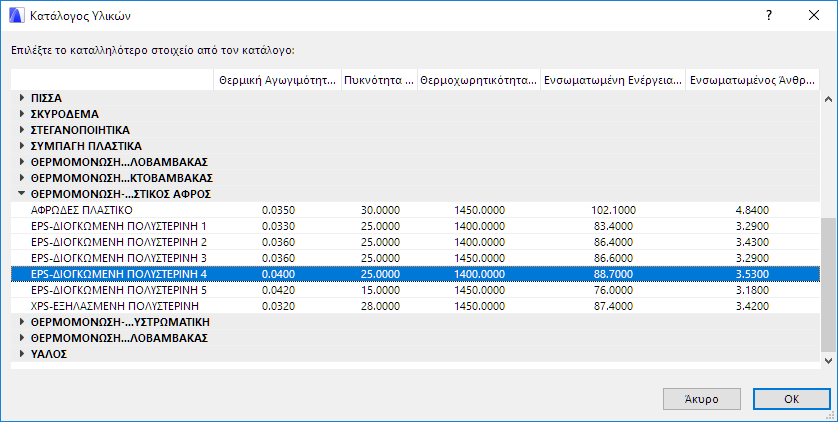
Task: Expand the ΥΑΛΟΣ category
Action: [x=22, y=354]
